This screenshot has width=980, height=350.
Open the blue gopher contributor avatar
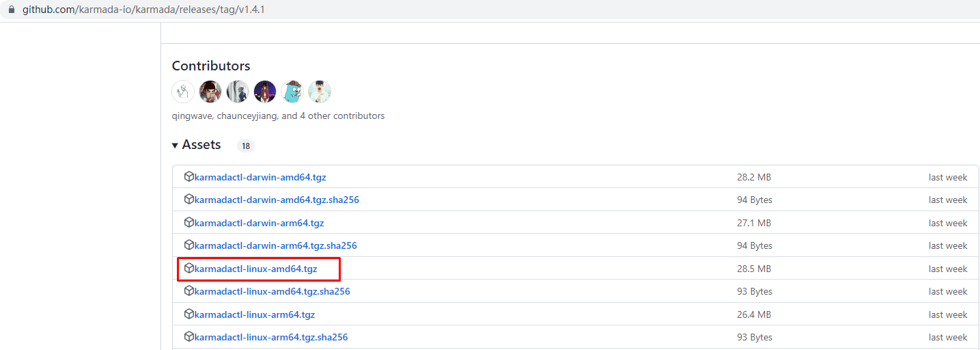coord(292,92)
